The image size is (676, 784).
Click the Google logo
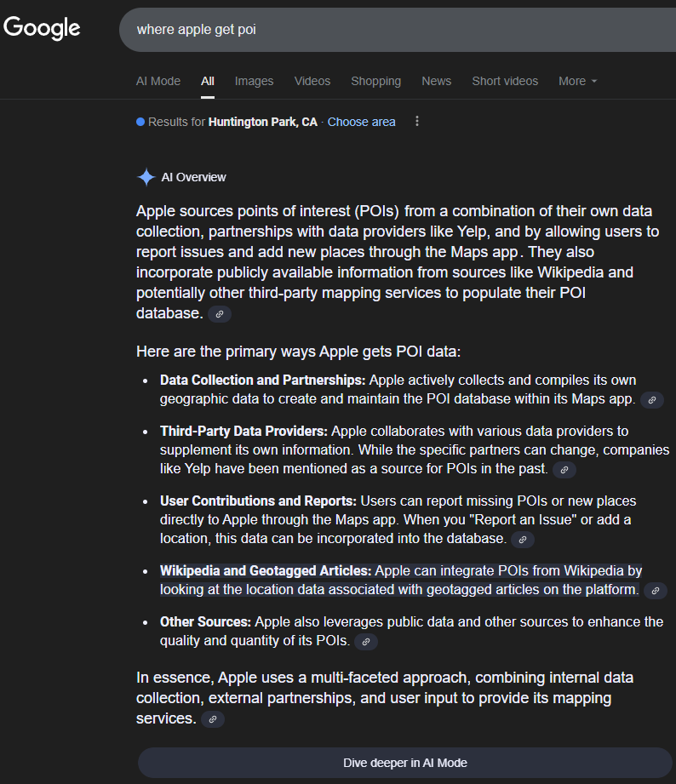(42, 27)
